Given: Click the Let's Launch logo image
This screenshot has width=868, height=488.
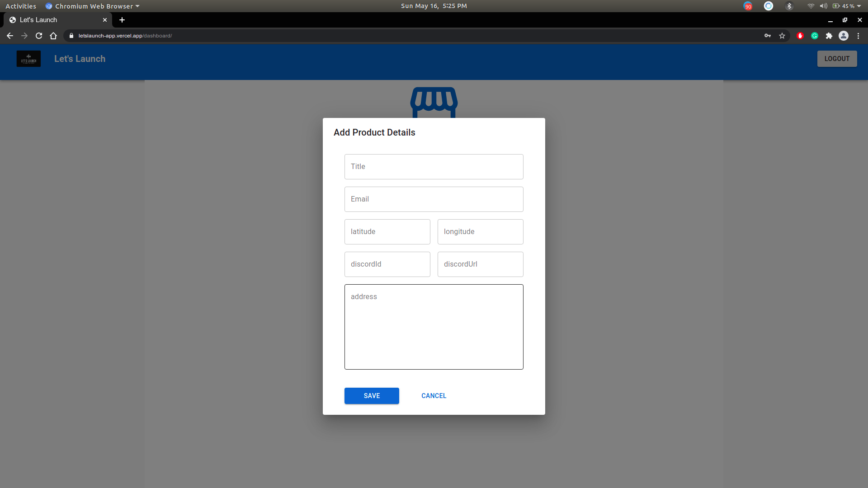Looking at the screenshot, I should pos(28,59).
